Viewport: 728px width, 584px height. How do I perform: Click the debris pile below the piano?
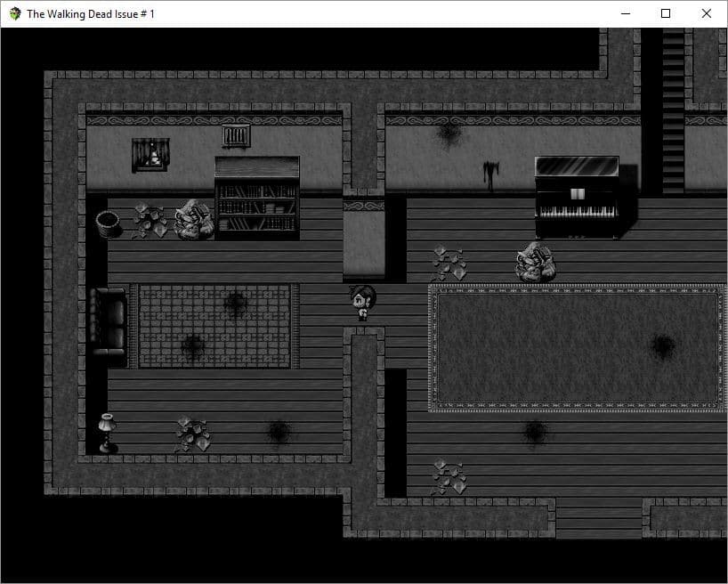(x=536, y=262)
